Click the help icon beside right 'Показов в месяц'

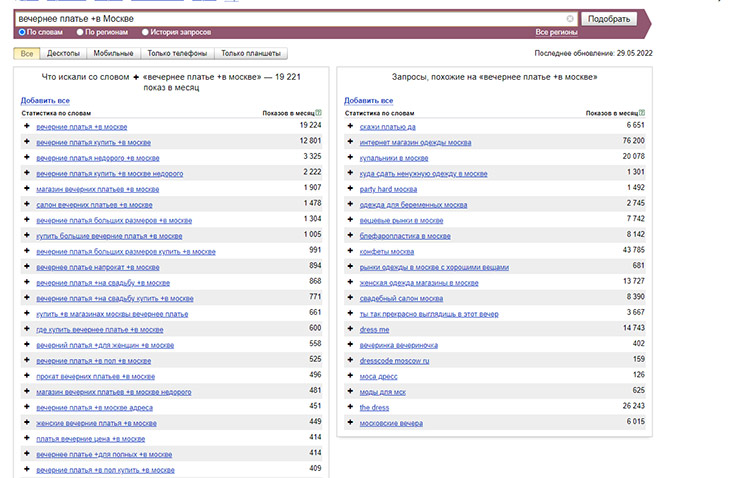642,113
